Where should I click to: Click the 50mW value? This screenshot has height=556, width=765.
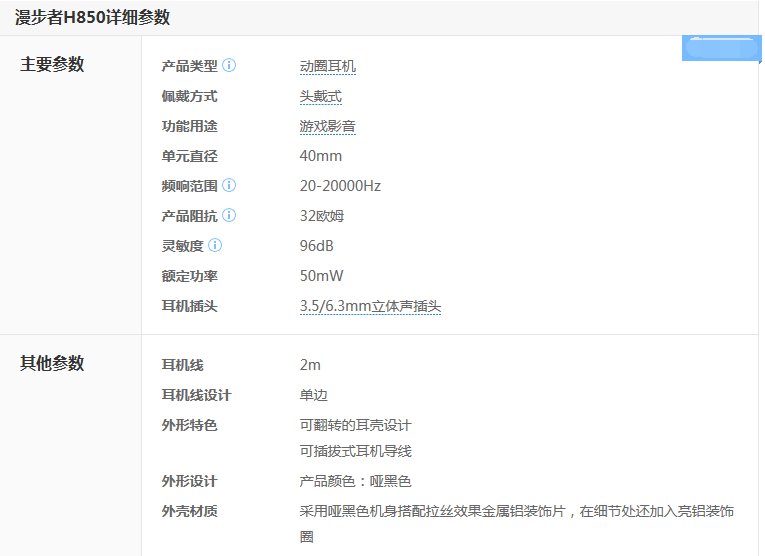tap(322, 276)
